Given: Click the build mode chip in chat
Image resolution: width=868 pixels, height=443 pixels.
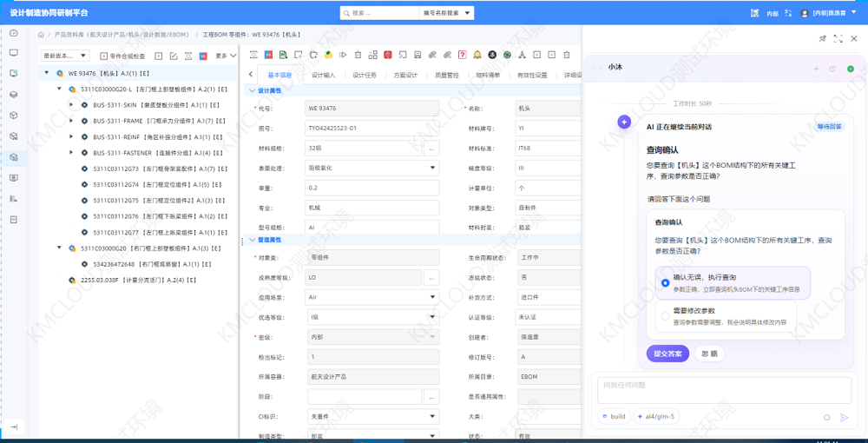Looking at the screenshot, I should (614, 416).
